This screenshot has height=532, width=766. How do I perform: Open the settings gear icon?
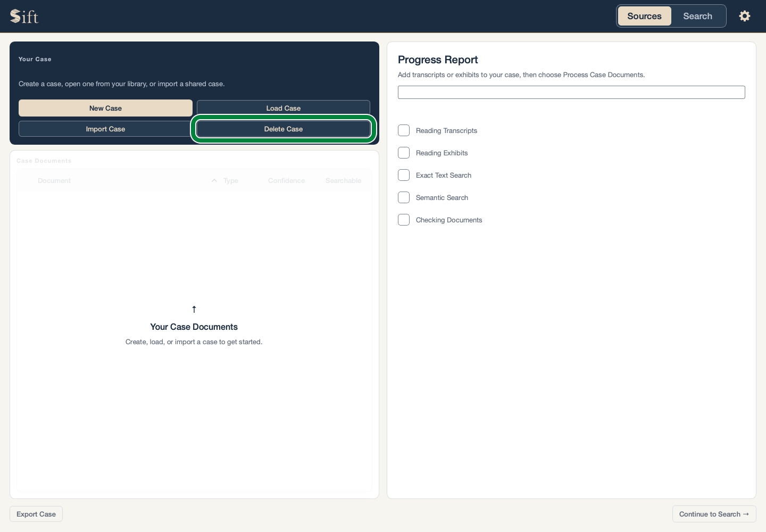click(x=745, y=16)
